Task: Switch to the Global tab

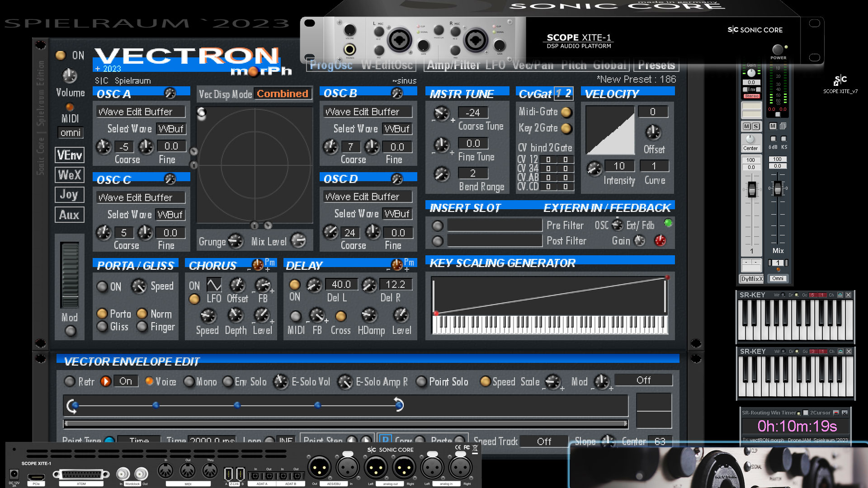Action: pyautogui.click(x=609, y=66)
